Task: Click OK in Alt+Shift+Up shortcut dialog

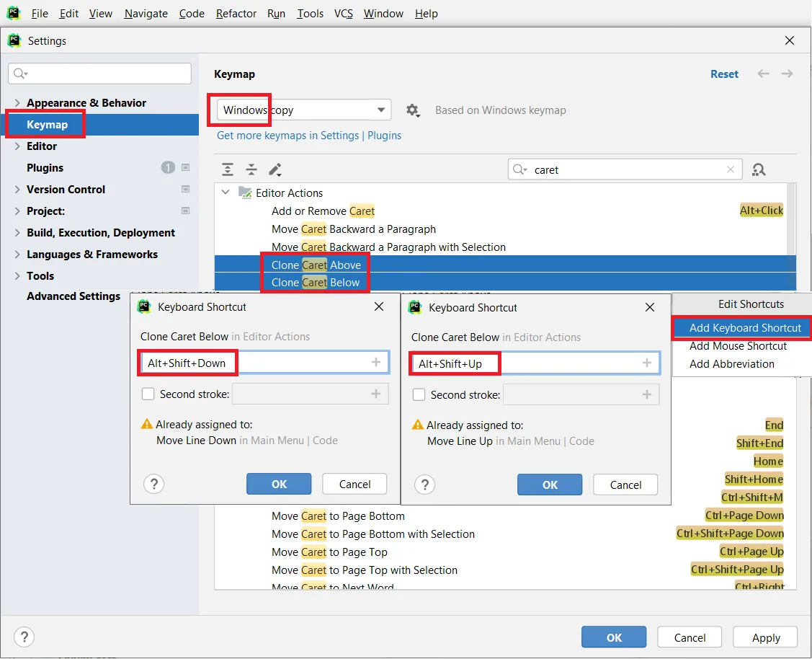Action: coord(550,485)
